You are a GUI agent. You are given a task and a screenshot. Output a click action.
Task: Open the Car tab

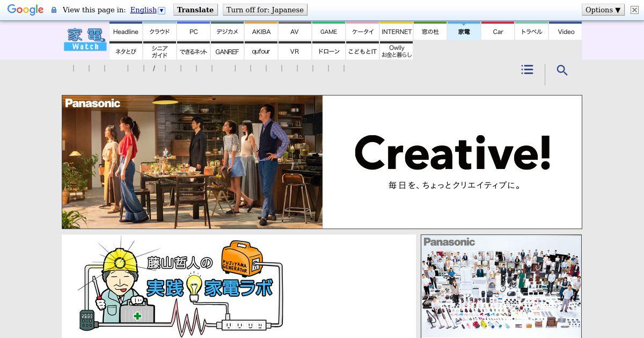coord(497,31)
